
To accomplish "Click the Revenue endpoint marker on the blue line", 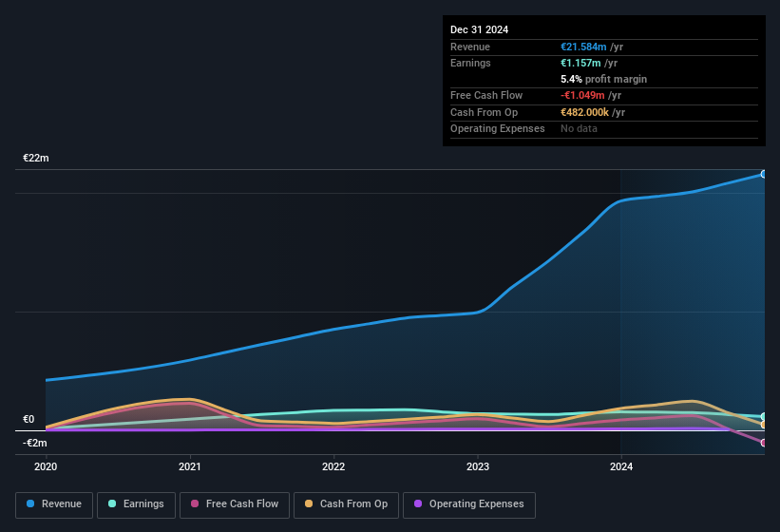I will (764, 174).
